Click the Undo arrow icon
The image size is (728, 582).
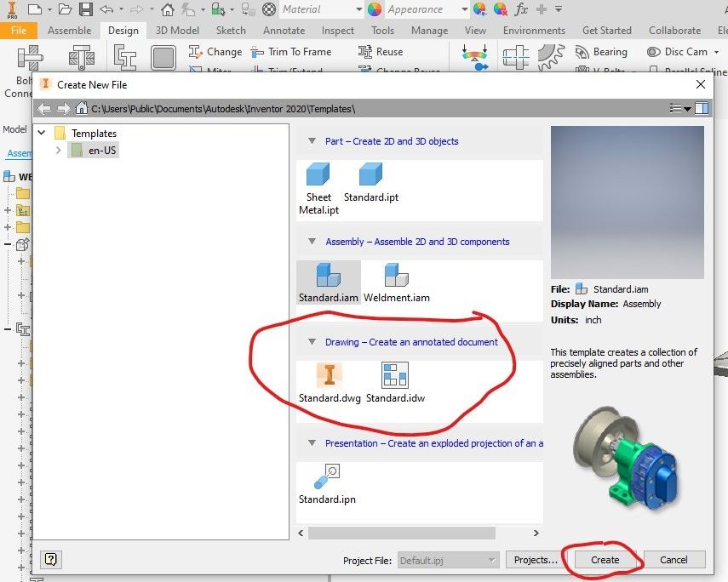click(106, 9)
